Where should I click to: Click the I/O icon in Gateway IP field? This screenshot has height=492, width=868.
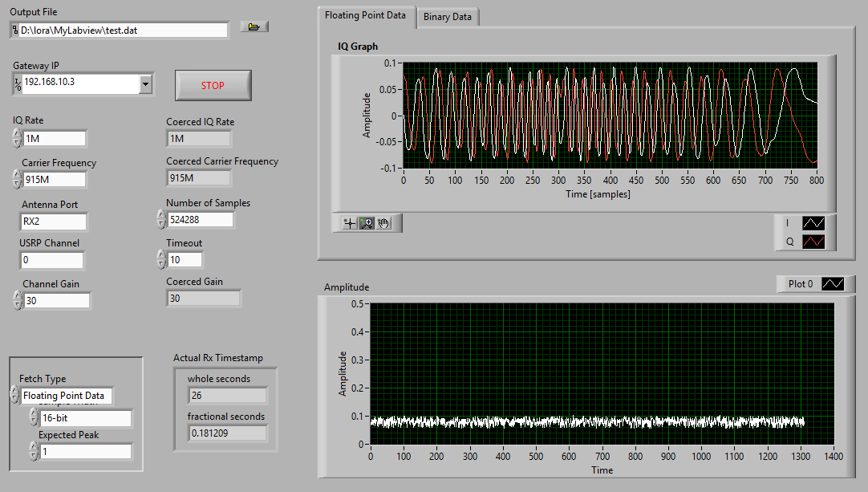18,83
